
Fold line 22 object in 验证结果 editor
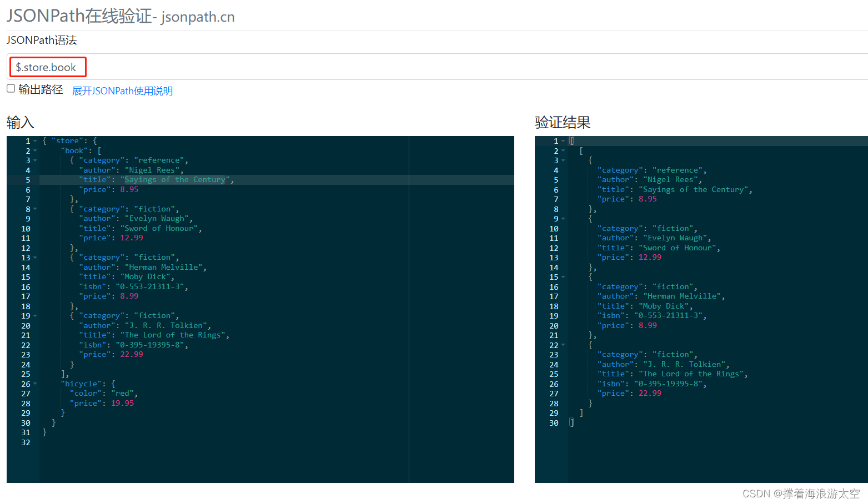coord(563,345)
